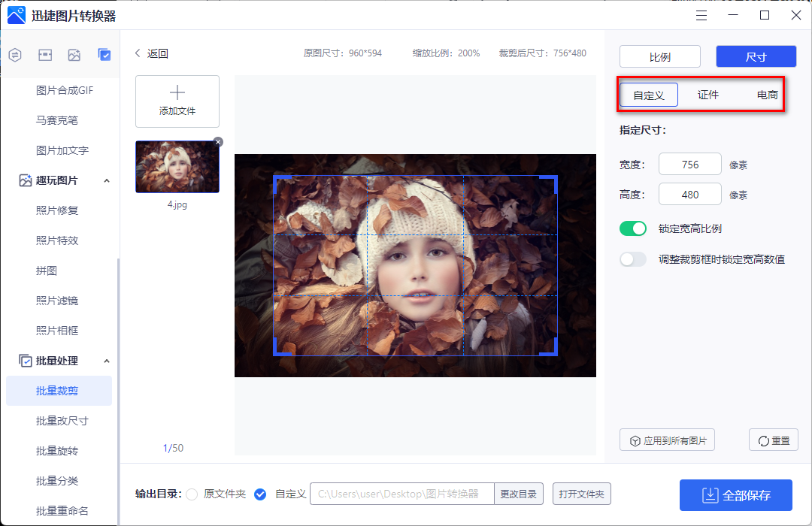This screenshot has width=812, height=526.
Task: Open the AI image enhancement icon
Action: tap(74, 55)
